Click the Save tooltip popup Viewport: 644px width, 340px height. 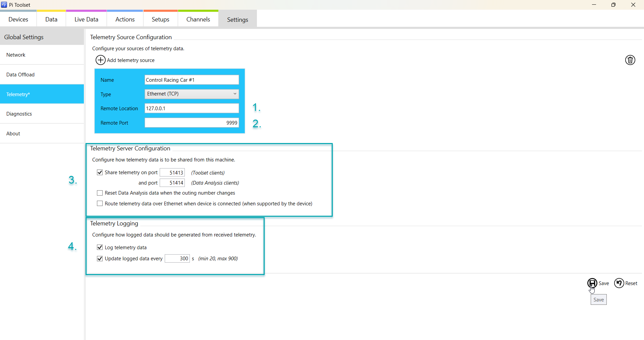click(598, 300)
